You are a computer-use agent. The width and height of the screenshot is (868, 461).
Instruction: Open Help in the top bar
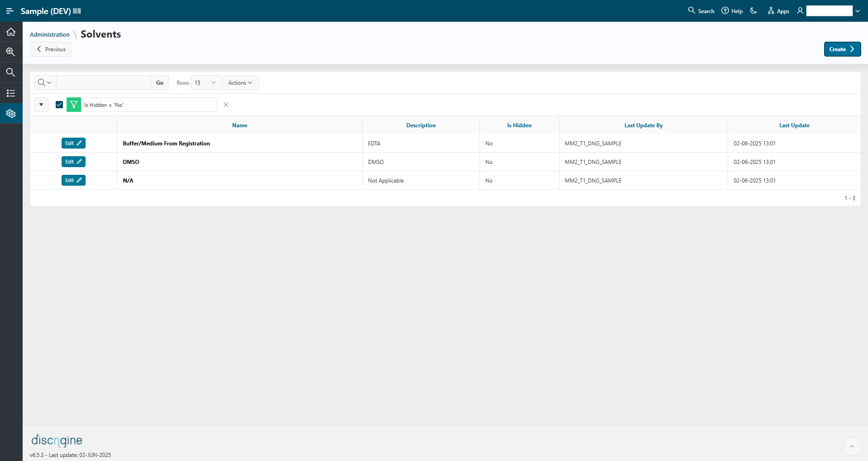coord(732,11)
